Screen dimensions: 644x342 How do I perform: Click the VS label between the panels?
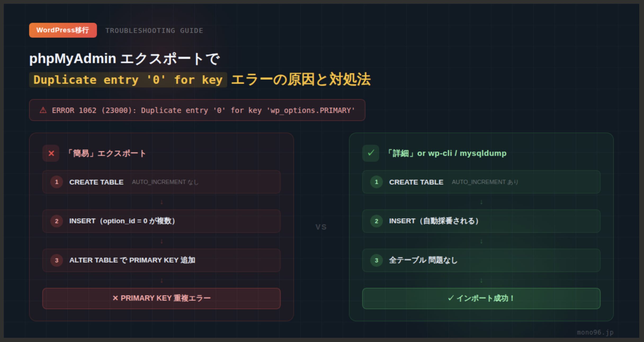coord(321,227)
